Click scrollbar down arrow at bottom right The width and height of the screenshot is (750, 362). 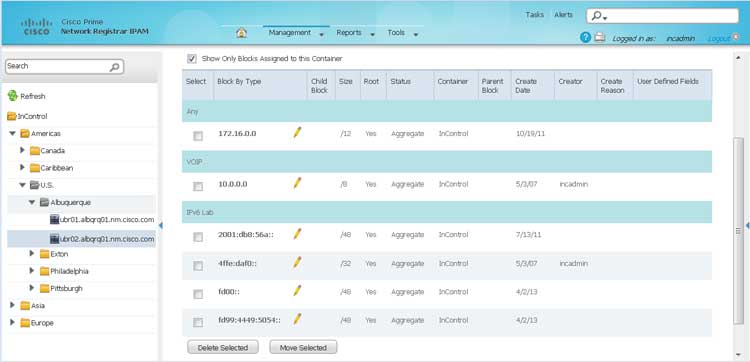(x=739, y=354)
